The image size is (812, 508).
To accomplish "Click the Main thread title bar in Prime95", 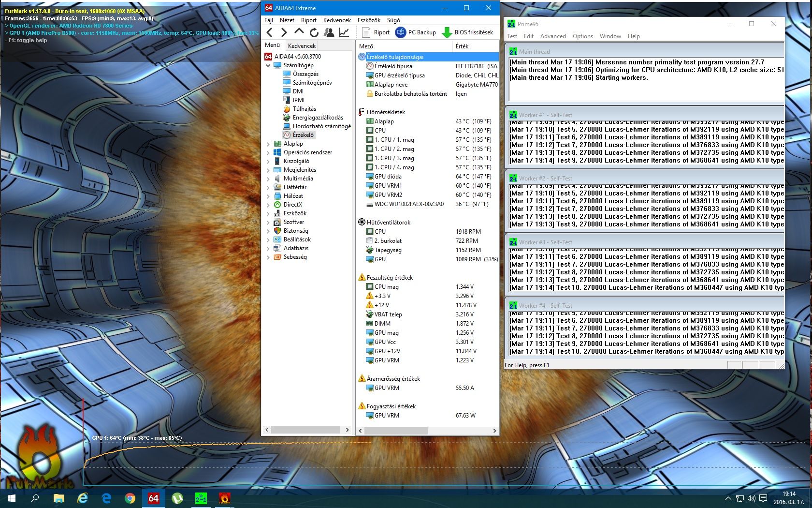I will tap(645, 51).
